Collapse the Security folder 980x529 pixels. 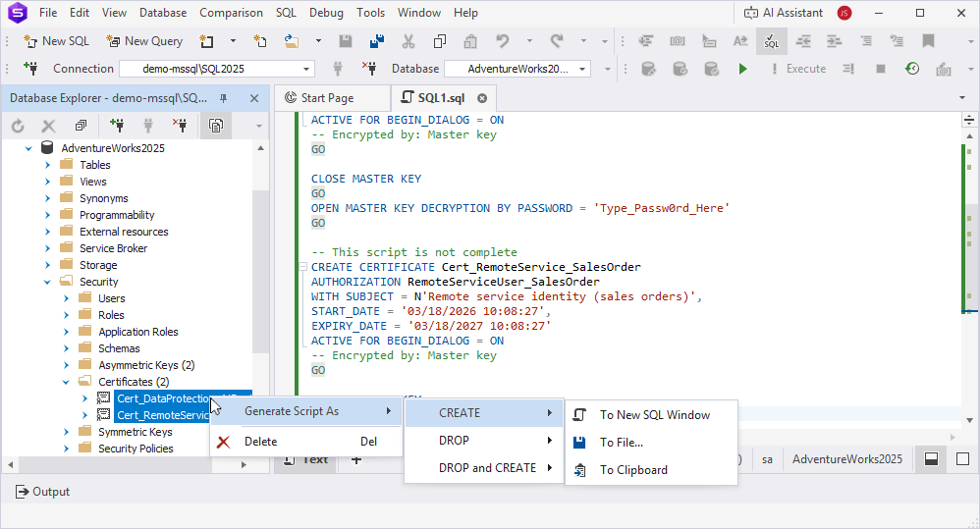(x=47, y=282)
